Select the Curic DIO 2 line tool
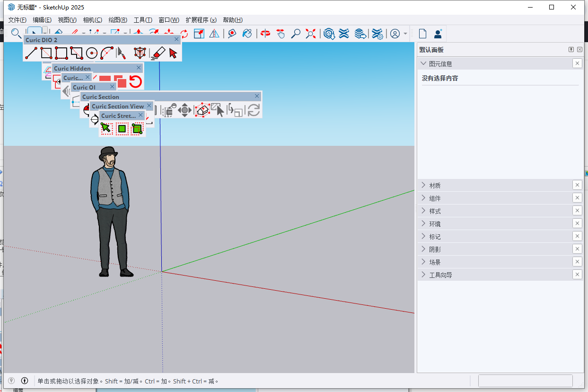Screen dimensions: 588x392 [31, 53]
